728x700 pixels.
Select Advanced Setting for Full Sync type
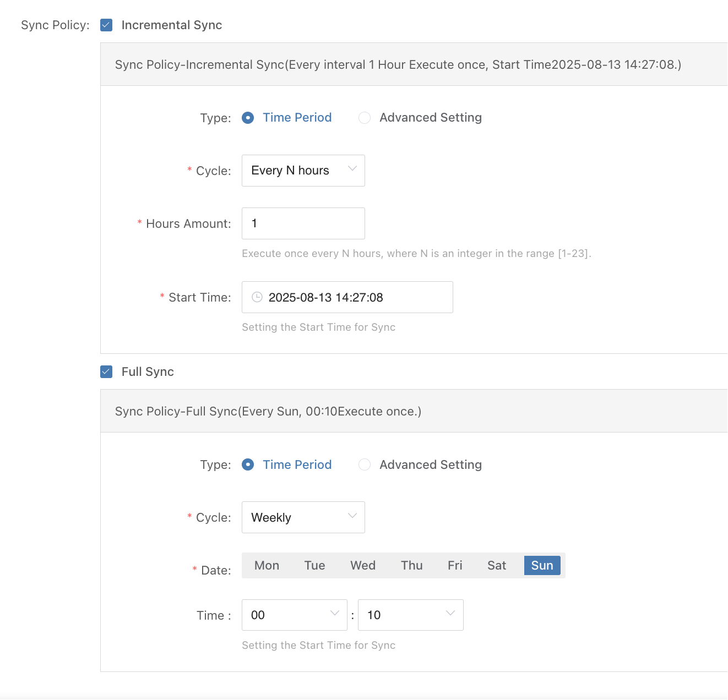point(365,465)
